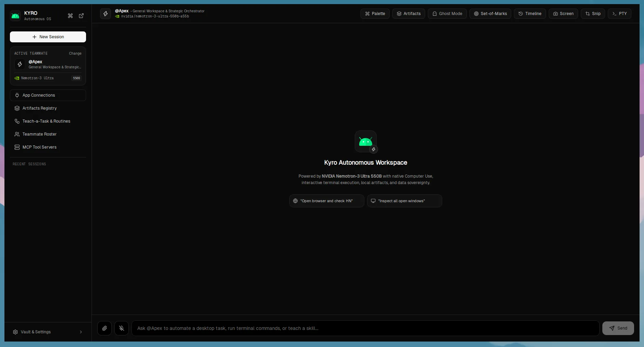Change the active teammate
644x347 pixels.
pos(75,53)
